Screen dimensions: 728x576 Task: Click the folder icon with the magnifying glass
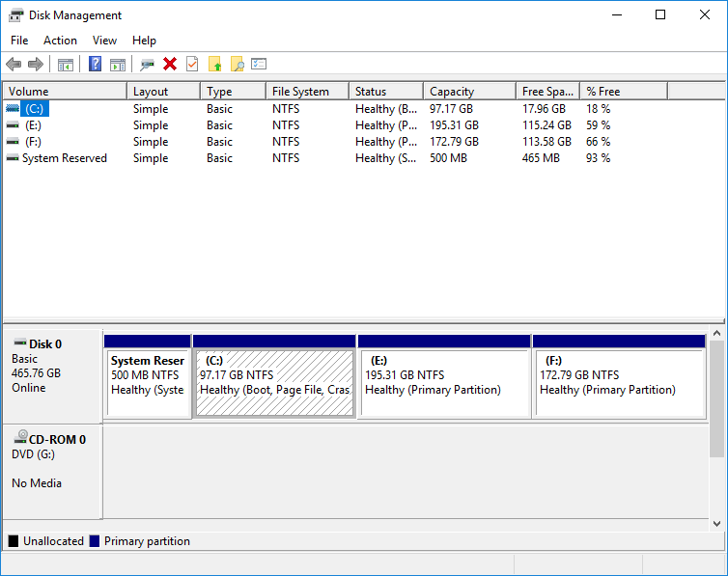[x=237, y=65]
